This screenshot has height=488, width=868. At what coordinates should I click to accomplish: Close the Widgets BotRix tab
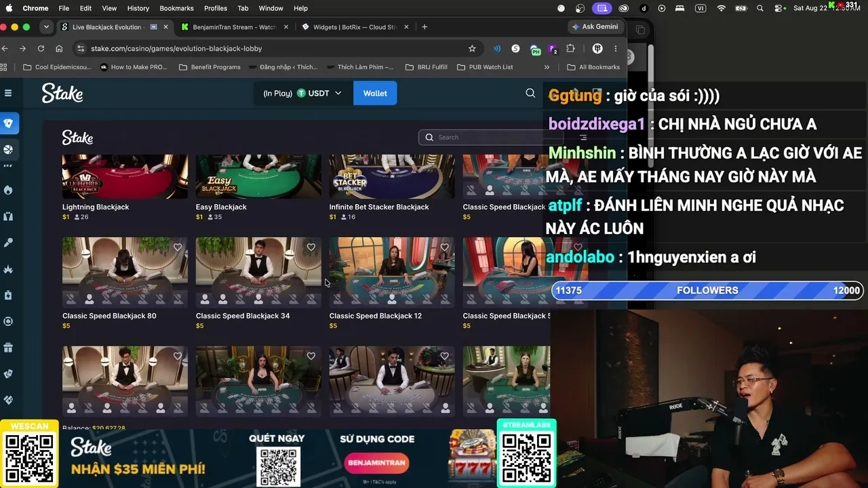pos(406,27)
